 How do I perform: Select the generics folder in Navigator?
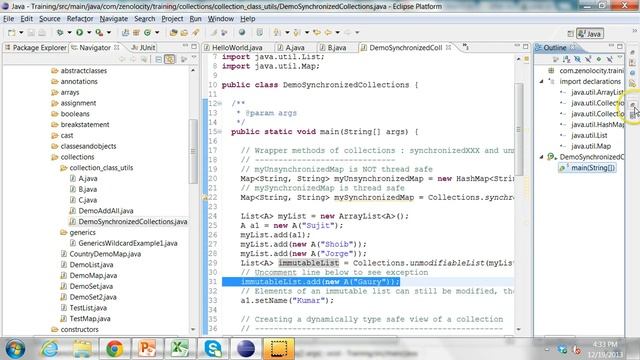click(82, 233)
